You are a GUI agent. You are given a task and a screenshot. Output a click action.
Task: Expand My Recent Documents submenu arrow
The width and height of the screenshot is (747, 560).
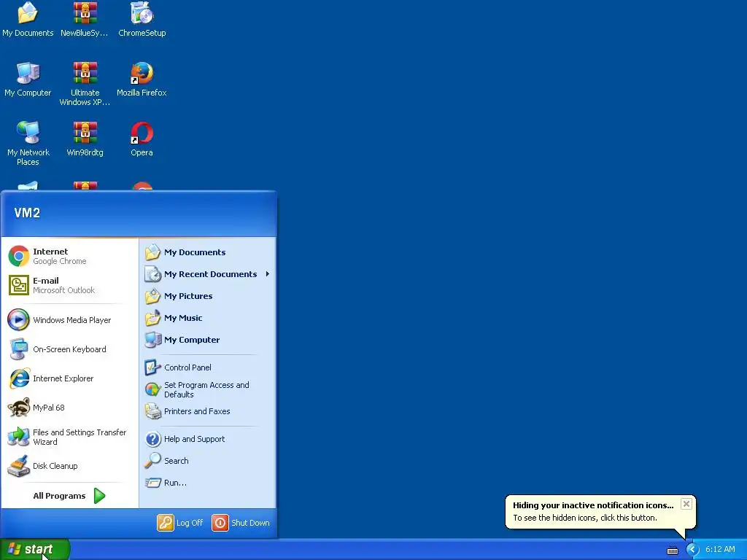(x=268, y=274)
